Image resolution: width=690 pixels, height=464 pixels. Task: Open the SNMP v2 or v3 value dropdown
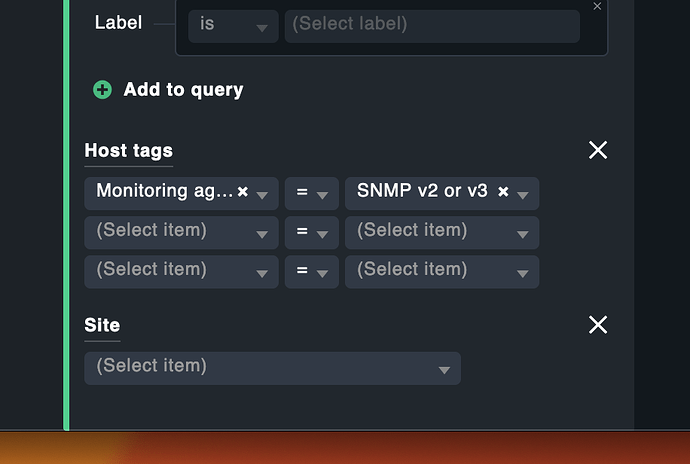pos(523,193)
